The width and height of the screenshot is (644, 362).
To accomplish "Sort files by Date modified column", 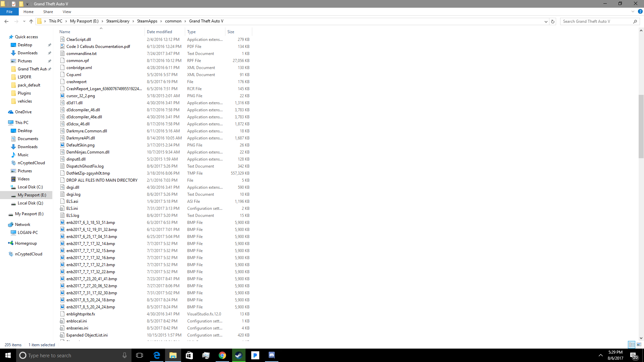I will 159,32.
